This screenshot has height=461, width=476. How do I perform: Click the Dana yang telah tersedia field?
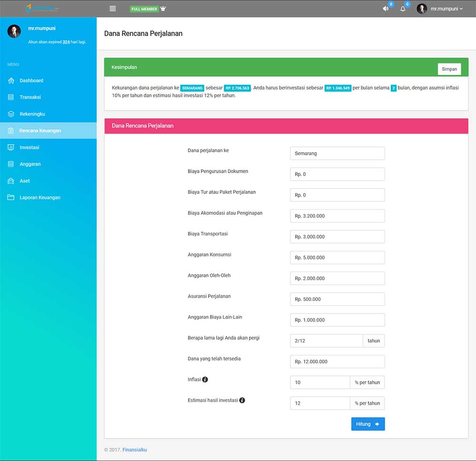pos(337,362)
